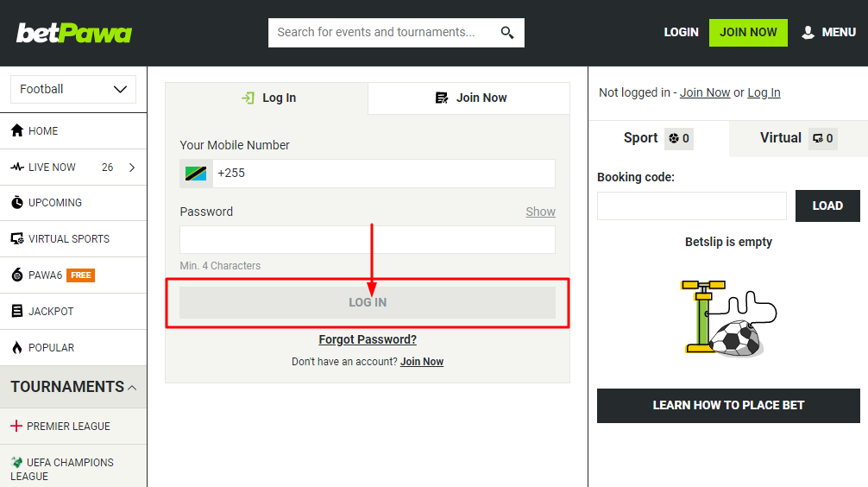Click the search magnifier icon

click(x=507, y=33)
